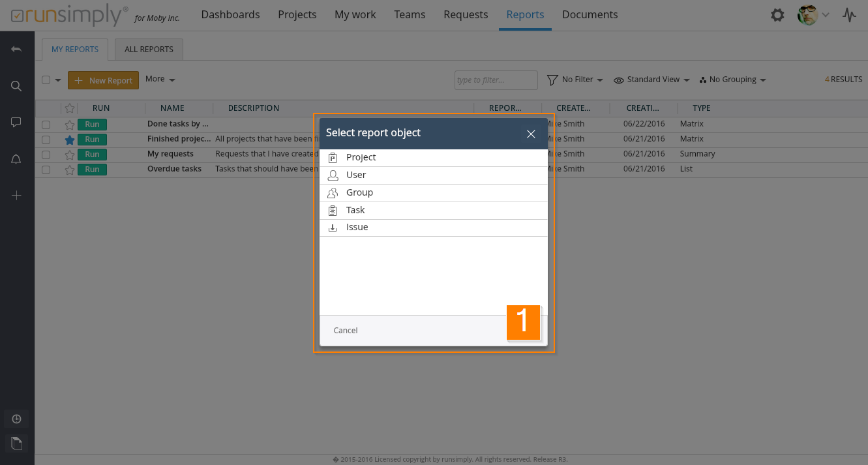Open the activity pulse icon

(849, 15)
